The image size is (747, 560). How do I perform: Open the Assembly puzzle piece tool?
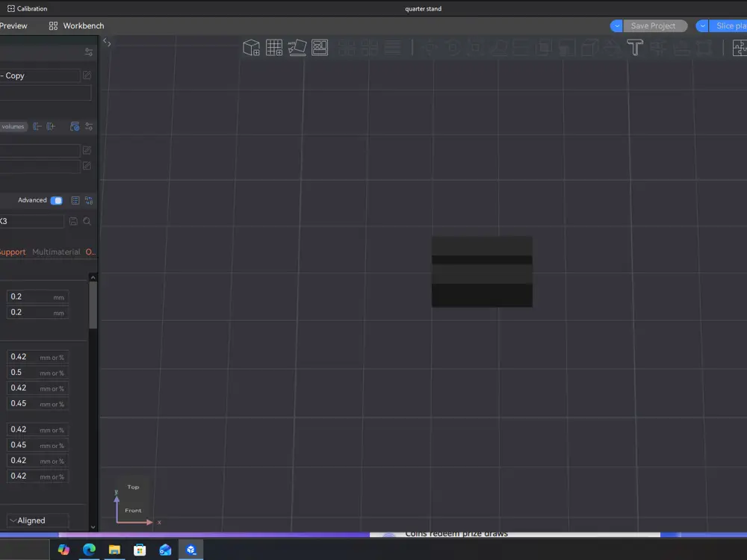click(x=740, y=48)
